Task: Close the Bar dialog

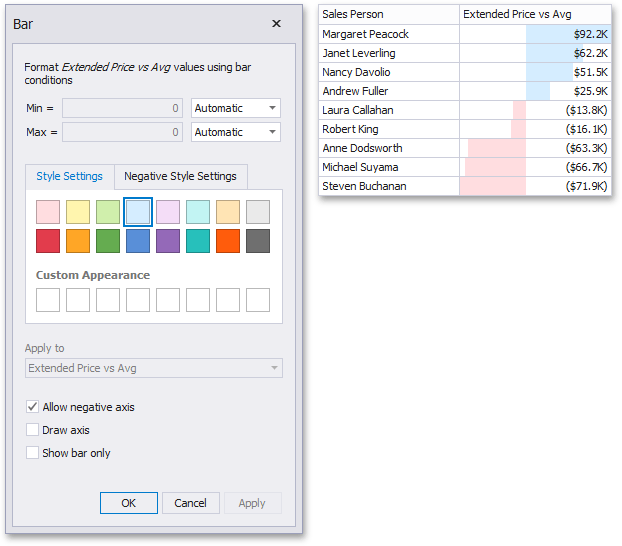Action: click(276, 24)
